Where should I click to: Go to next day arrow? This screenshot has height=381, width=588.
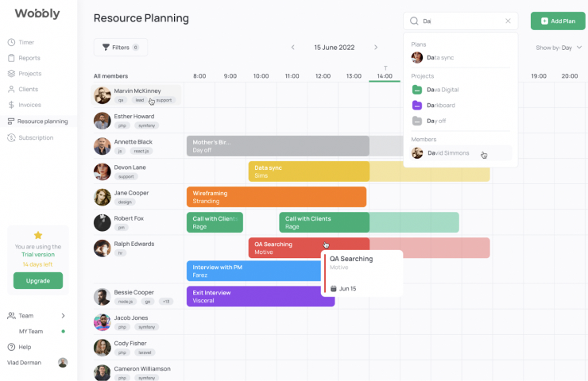point(376,48)
